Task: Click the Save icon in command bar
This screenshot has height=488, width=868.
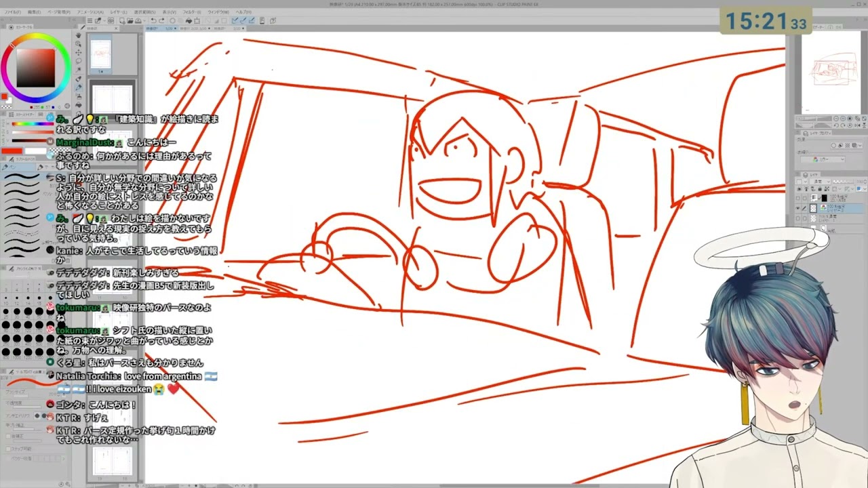Action: [138, 20]
